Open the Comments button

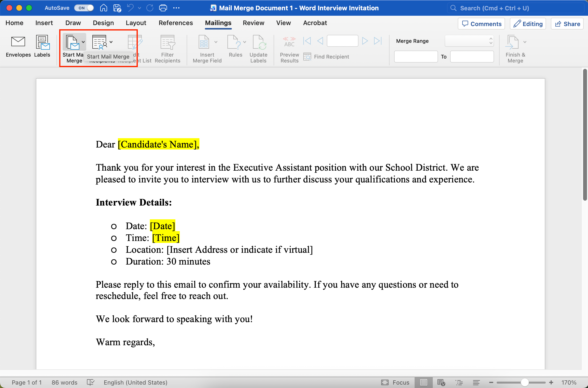(x=481, y=24)
